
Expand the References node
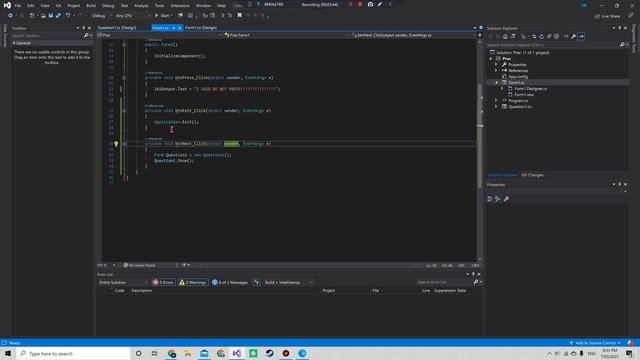[x=496, y=71]
